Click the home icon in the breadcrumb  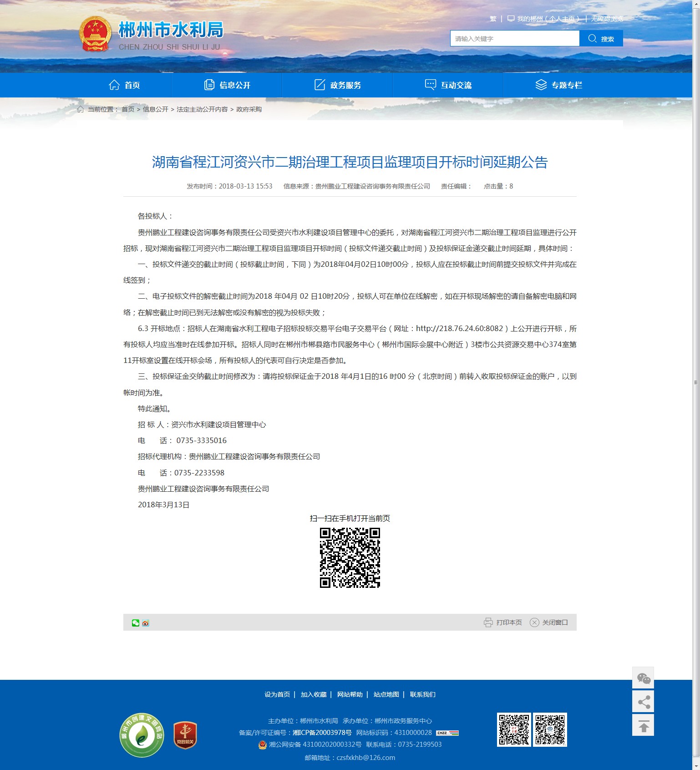81,109
